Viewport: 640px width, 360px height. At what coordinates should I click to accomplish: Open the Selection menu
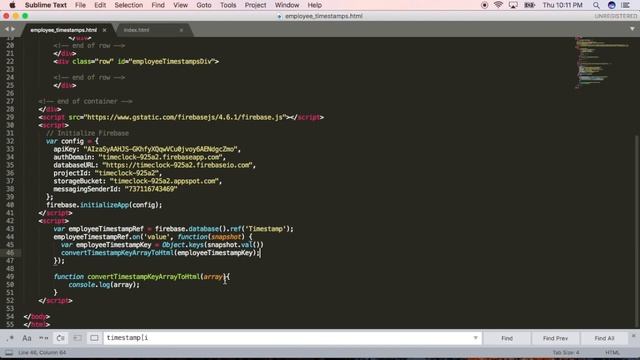[x=129, y=5]
